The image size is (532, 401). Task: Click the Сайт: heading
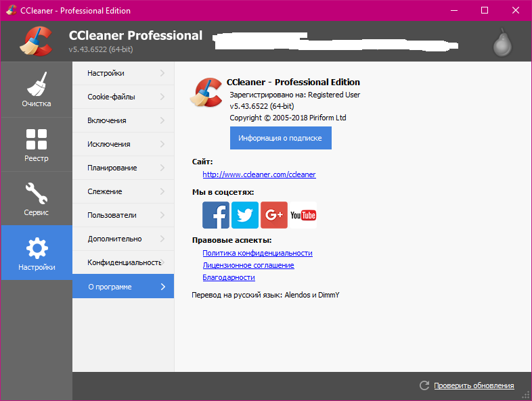coord(202,162)
